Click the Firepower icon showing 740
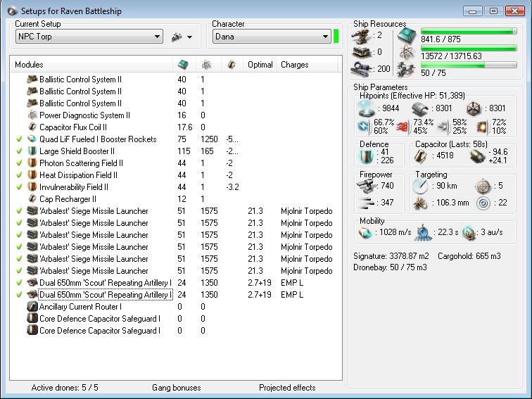The height and width of the screenshot is (399, 532). 367,186
